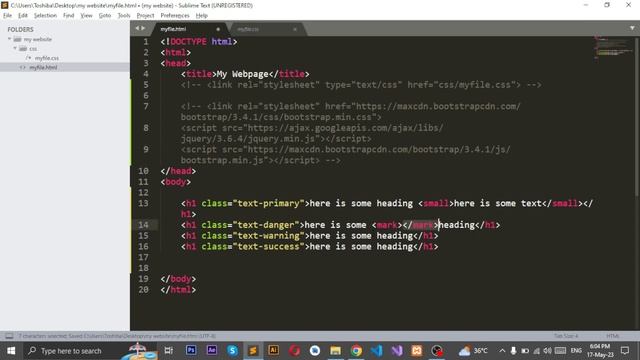Go to next tab with right arrow
Image resolution: width=640 pixels, height=360 pixels.
143,28
